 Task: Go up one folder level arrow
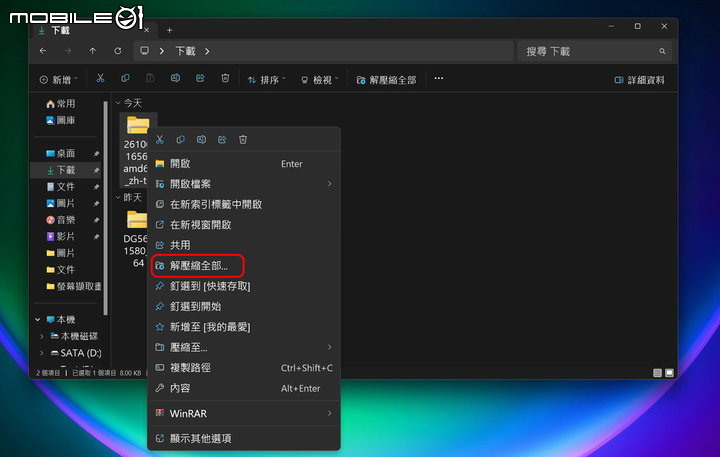[x=93, y=51]
